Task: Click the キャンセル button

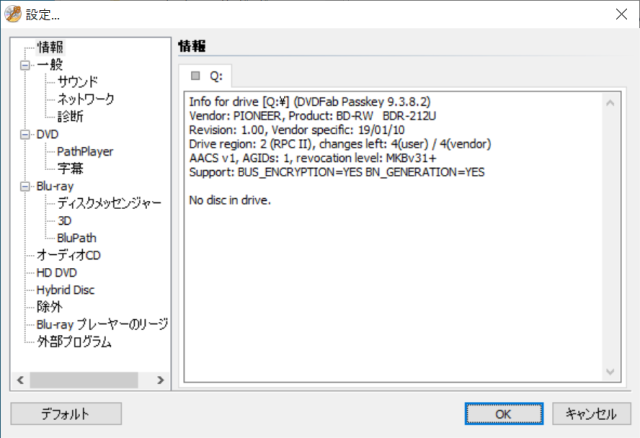Action: [x=591, y=414]
